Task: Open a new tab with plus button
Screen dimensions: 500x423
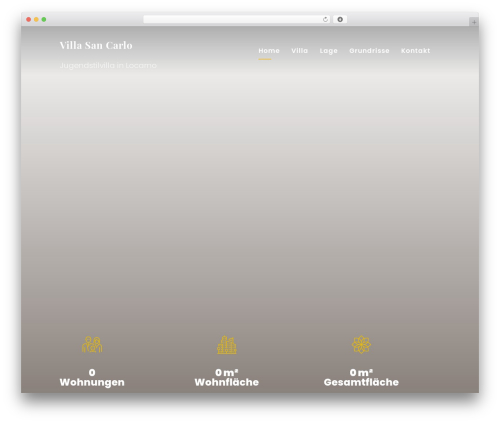Action: (474, 22)
